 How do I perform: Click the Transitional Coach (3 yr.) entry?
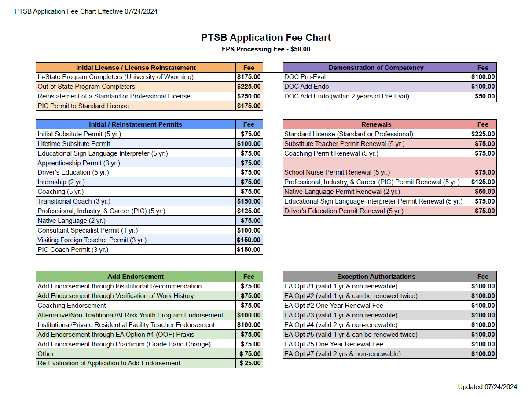(74, 201)
